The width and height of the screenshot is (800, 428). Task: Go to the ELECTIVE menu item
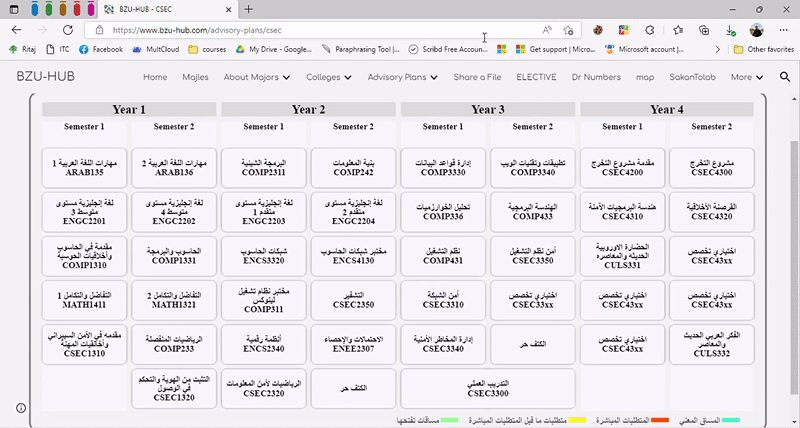(536, 77)
